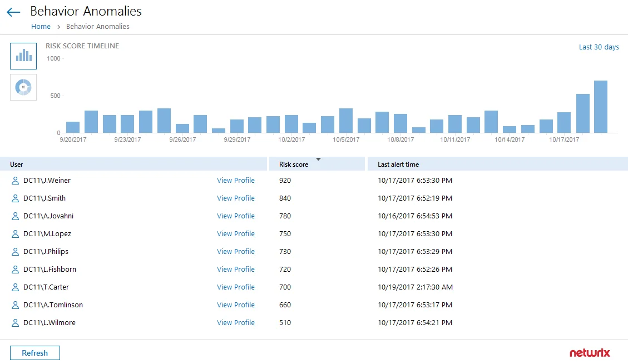Select user name DC11\L.Fishborn
628x364 pixels.
click(x=50, y=269)
